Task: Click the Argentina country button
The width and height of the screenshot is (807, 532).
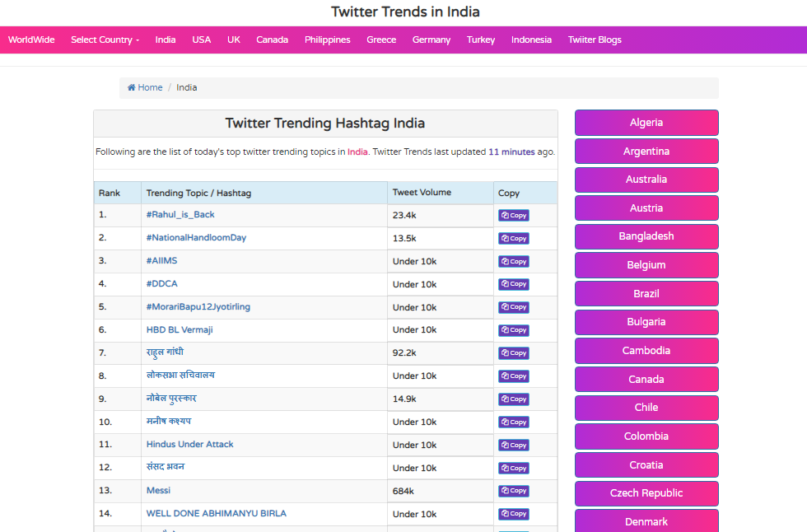Action: pyautogui.click(x=646, y=152)
